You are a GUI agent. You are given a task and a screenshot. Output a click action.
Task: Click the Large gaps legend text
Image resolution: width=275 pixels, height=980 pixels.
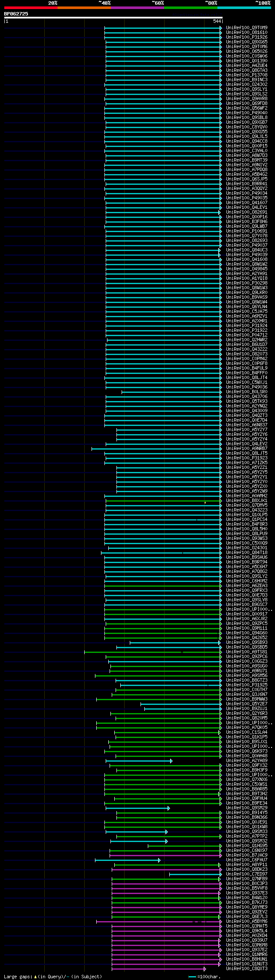click(53, 977)
